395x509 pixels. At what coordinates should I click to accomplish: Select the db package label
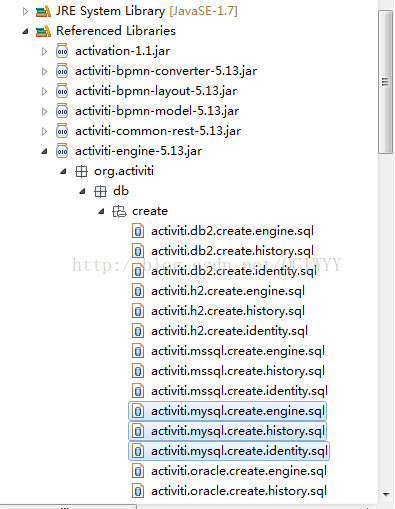click(121, 191)
